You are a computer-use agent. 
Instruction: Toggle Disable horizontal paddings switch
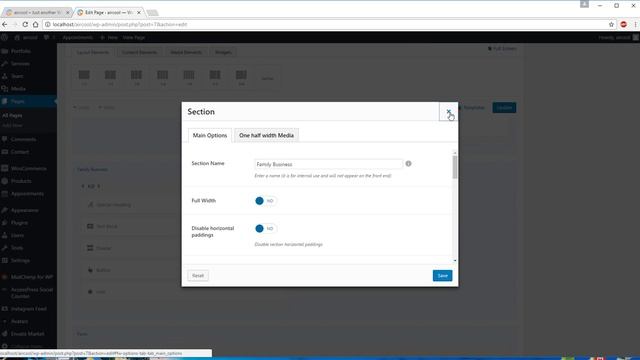click(x=265, y=229)
